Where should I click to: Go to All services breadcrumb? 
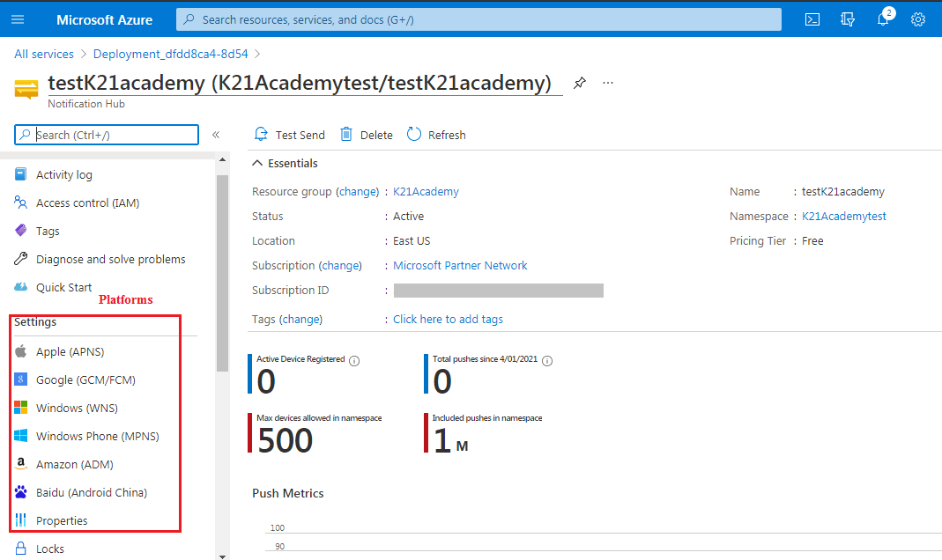43,54
